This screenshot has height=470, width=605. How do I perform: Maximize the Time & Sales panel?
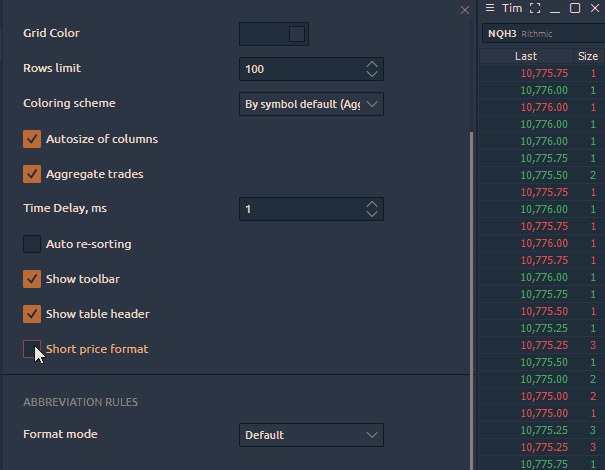coord(575,8)
